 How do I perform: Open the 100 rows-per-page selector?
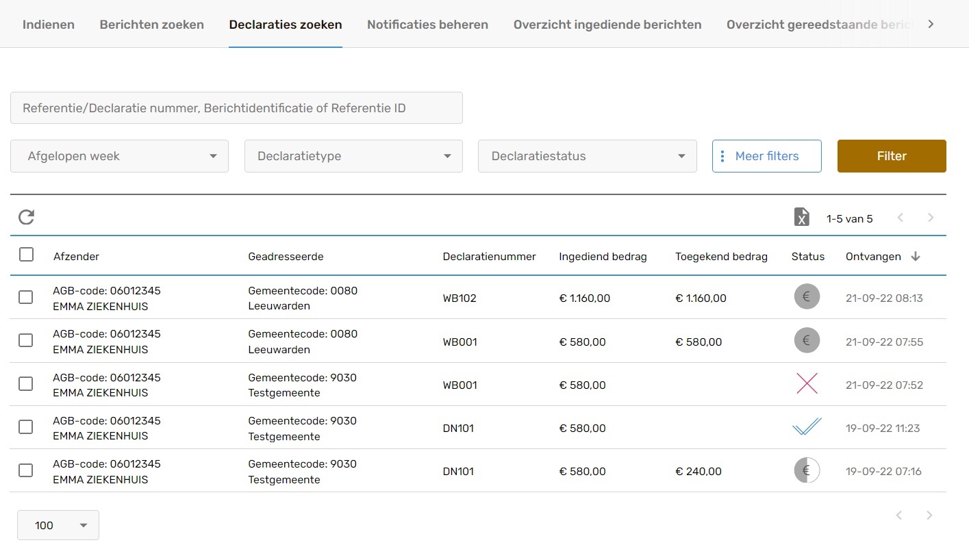(58, 525)
